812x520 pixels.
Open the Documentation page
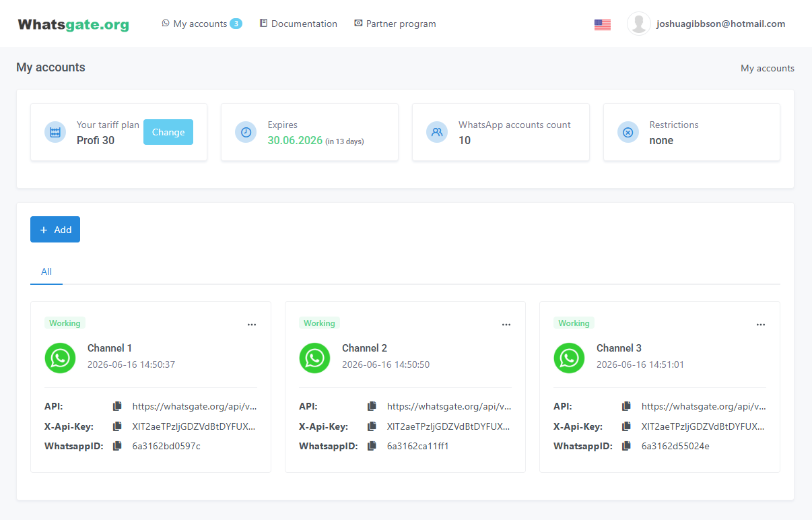click(298, 24)
